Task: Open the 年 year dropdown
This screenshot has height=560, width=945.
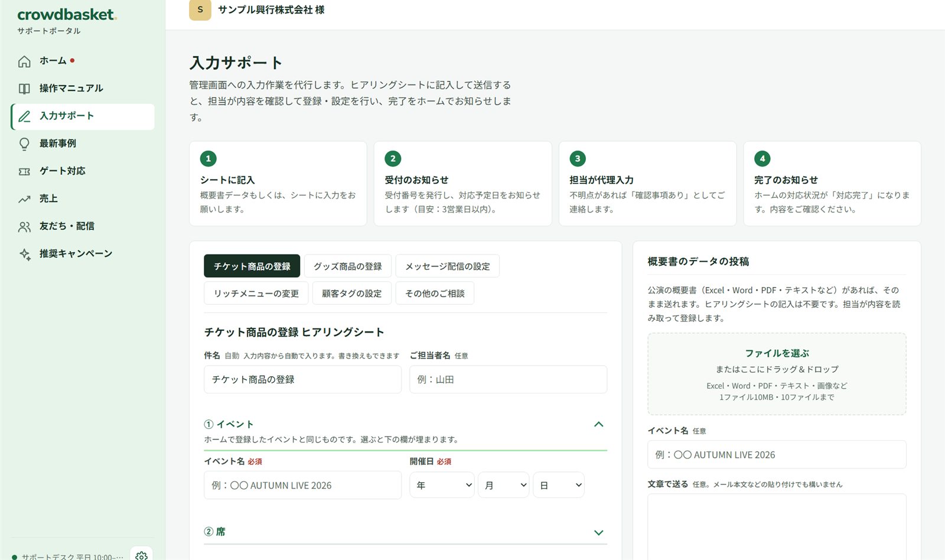Action: 442,485
